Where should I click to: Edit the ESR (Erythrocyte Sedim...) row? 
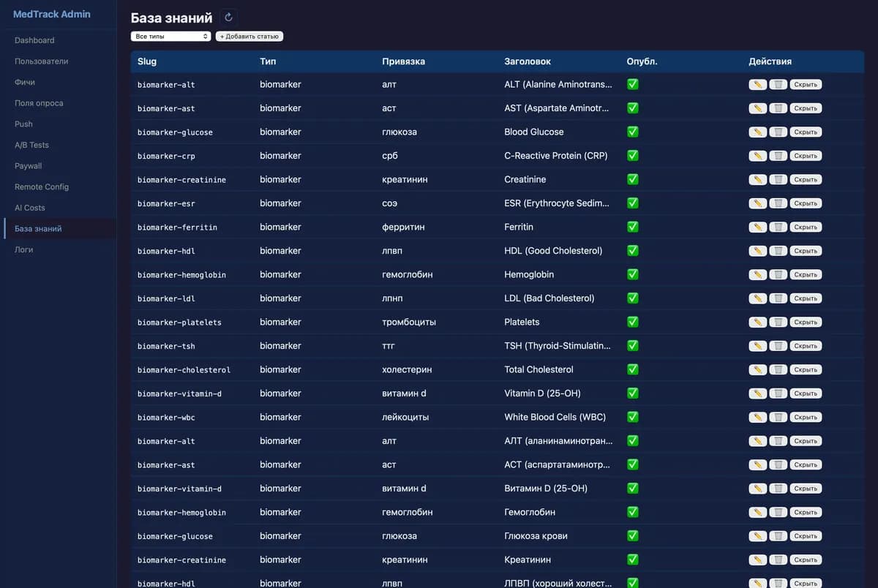click(758, 203)
